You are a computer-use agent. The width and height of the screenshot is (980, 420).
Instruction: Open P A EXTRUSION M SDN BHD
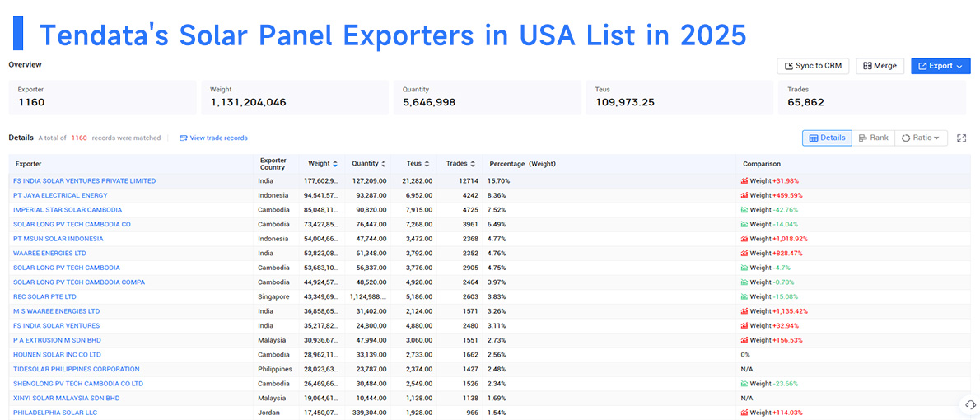57,340
